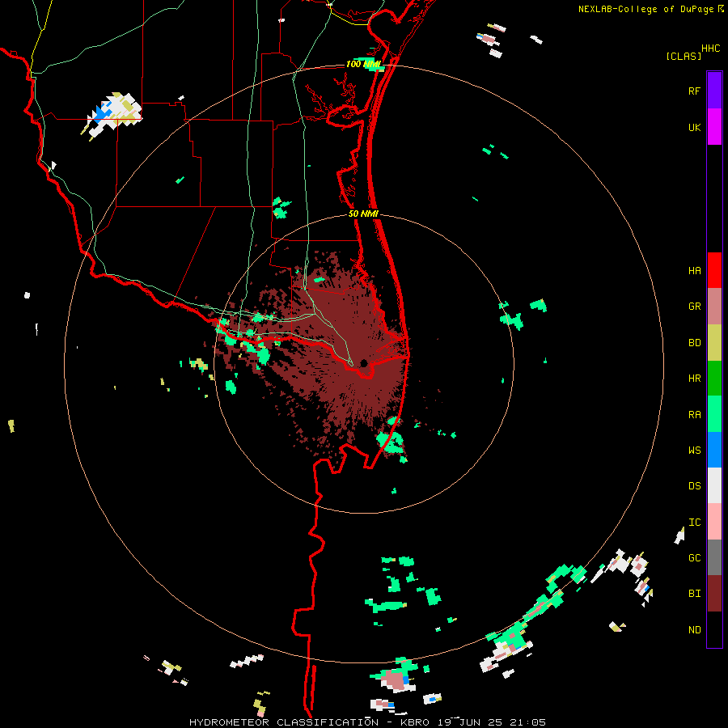Click the black radar site dot
Image resolution: width=728 pixels, height=728 pixels.
coord(364,363)
